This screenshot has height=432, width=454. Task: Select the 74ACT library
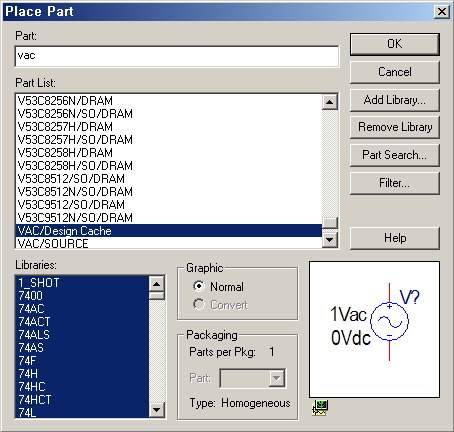pyautogui.click(x=82, y=322)
